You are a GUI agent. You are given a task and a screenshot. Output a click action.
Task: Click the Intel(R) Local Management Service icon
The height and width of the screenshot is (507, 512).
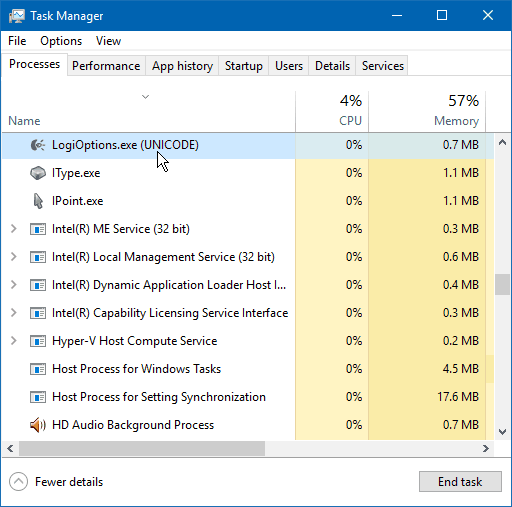38,257
